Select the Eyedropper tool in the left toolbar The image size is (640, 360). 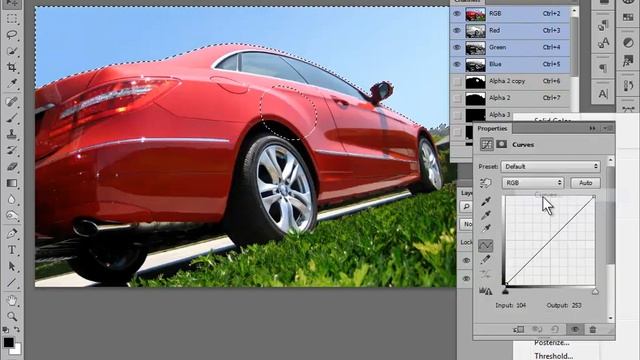(x=12, y=84)
